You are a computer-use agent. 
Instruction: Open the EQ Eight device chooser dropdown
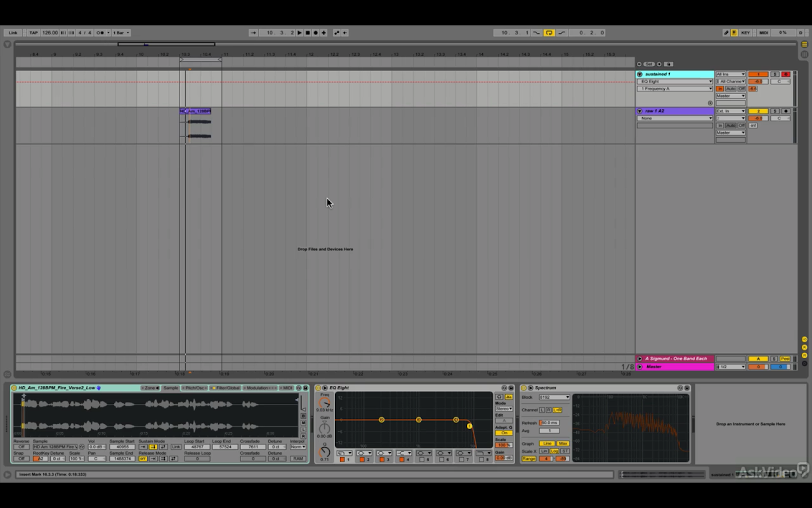coord(675,81)
